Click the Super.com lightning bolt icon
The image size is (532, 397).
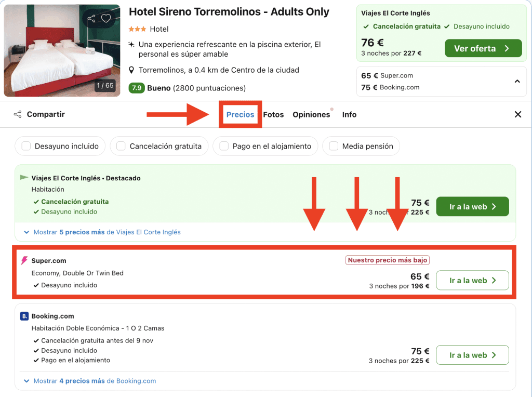(x=24, y=261)
